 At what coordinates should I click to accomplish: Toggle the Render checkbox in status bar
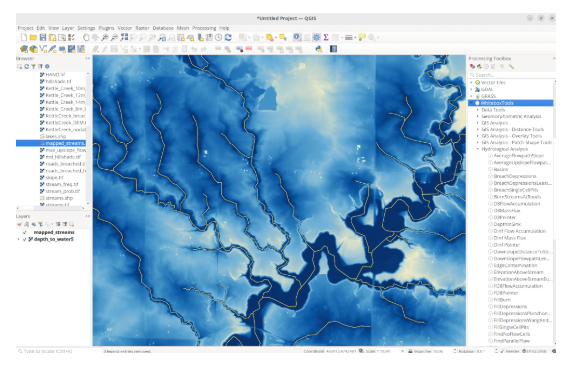502,351
